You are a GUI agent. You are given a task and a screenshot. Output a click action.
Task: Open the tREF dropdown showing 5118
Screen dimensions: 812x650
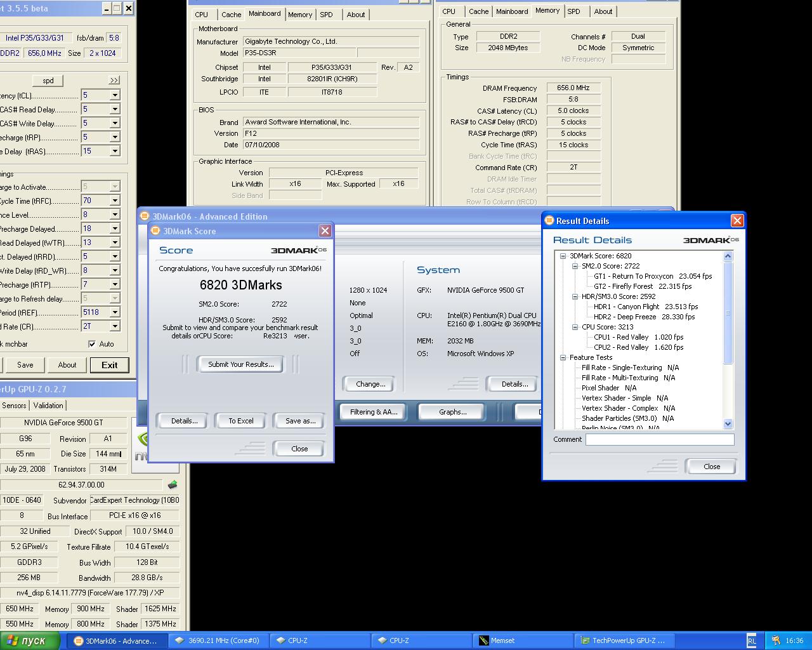pyautogui.click(x=115, y=312)
